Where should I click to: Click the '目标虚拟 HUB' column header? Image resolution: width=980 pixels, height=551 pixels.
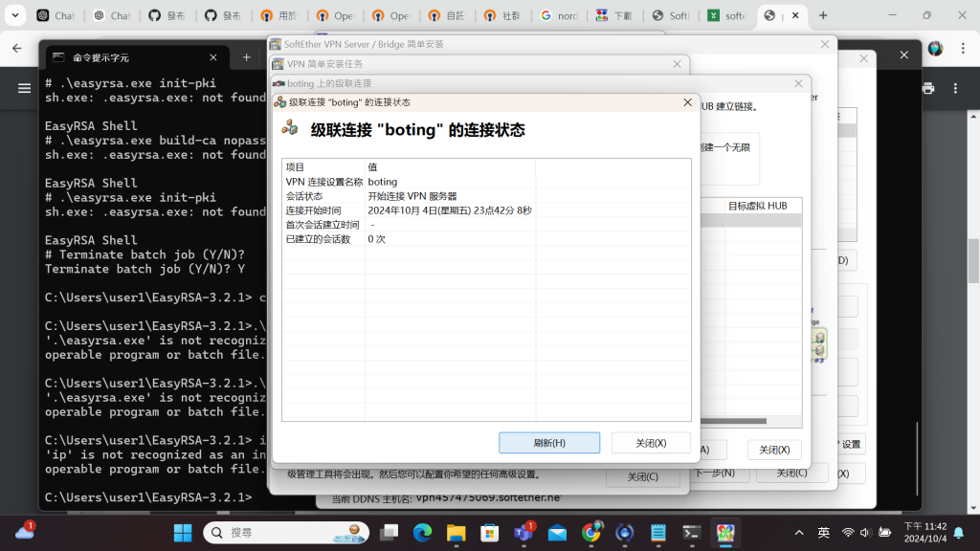[763, 206]
